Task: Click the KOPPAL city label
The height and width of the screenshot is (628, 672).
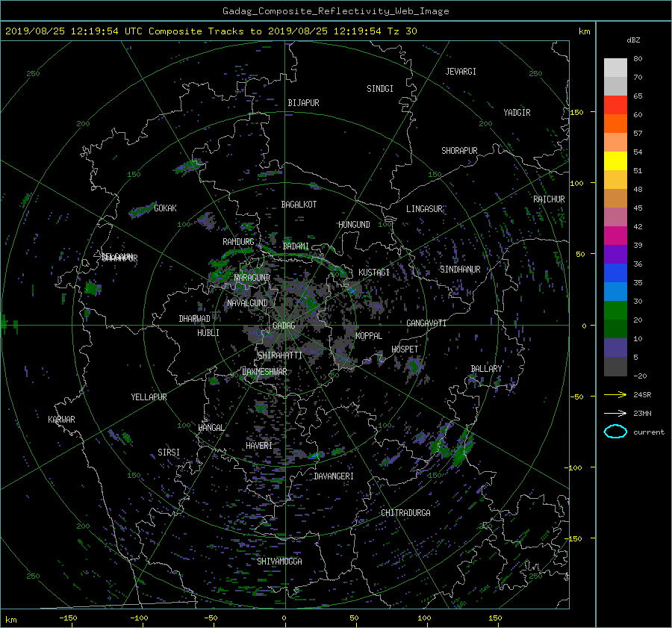Action: click(x=369, y=335)
